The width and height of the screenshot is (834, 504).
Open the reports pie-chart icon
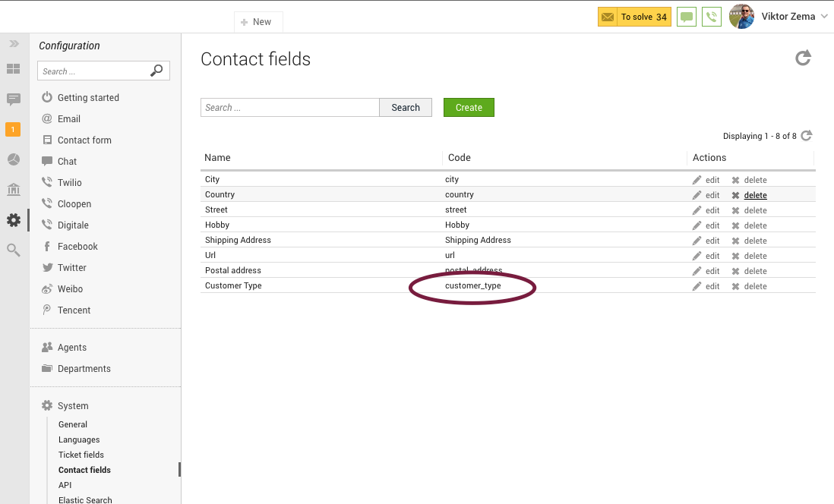point(14,159)
